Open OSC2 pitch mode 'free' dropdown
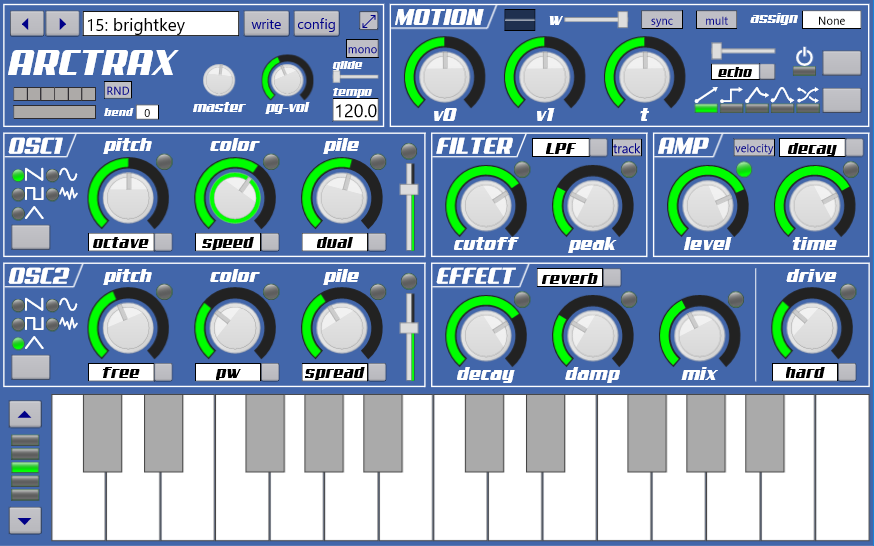The width and height of the screenshot is (874, 546). pos(130,372)
